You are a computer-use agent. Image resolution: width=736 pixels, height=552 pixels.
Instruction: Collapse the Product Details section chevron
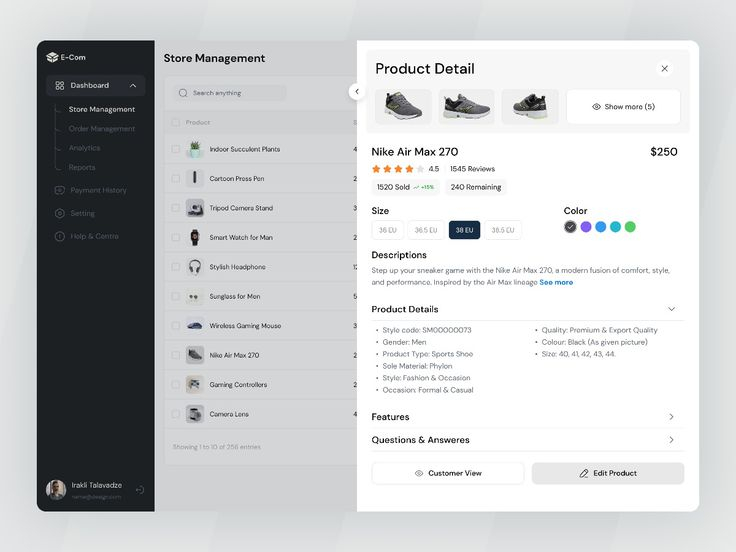point(672,309)
